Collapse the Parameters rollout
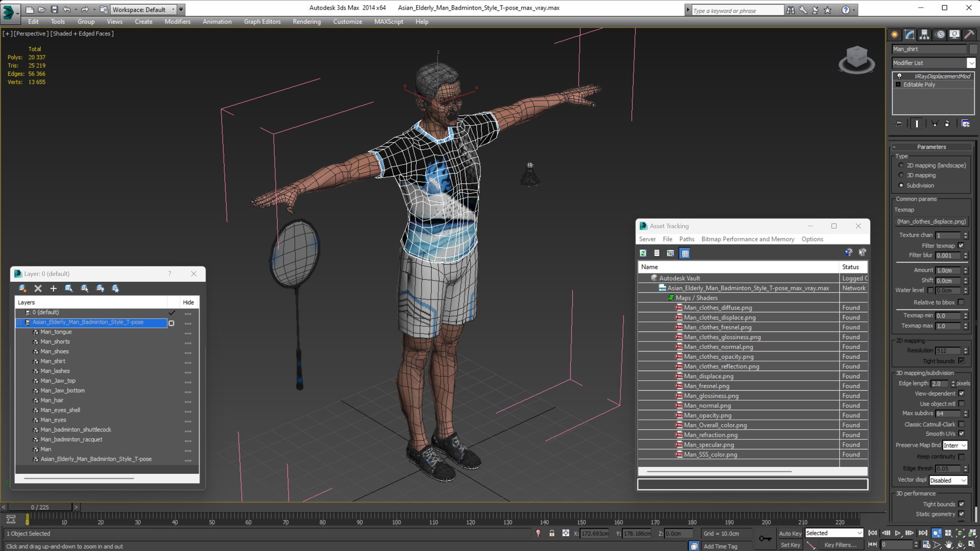The height and width of the screenshot is (551, 980). 932,147
